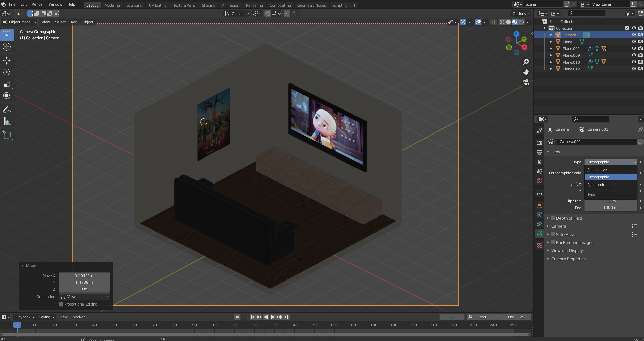Open the Object Constraints properties tab
This screenshot has width=644, height=341.
point(539,224)
